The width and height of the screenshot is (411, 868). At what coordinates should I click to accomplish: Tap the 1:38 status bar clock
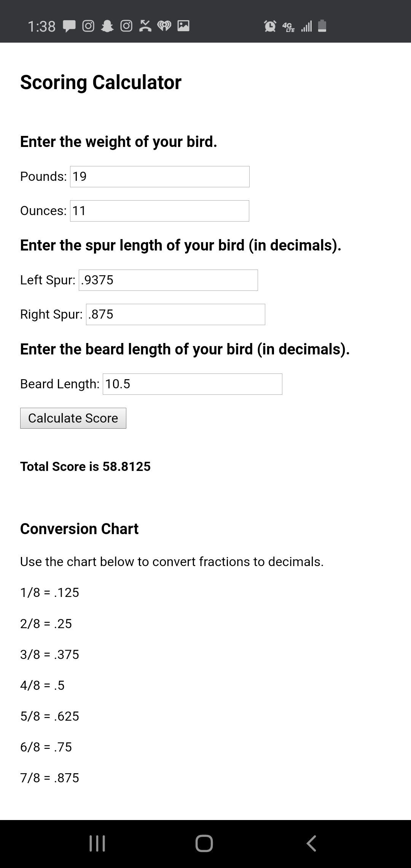click(41, 26)
